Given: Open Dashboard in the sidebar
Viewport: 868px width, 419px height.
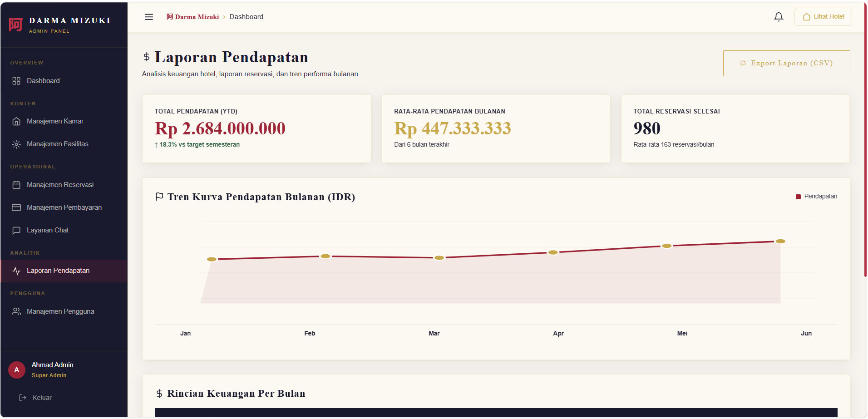Looking at the screenshot, I should coord(64,81).
